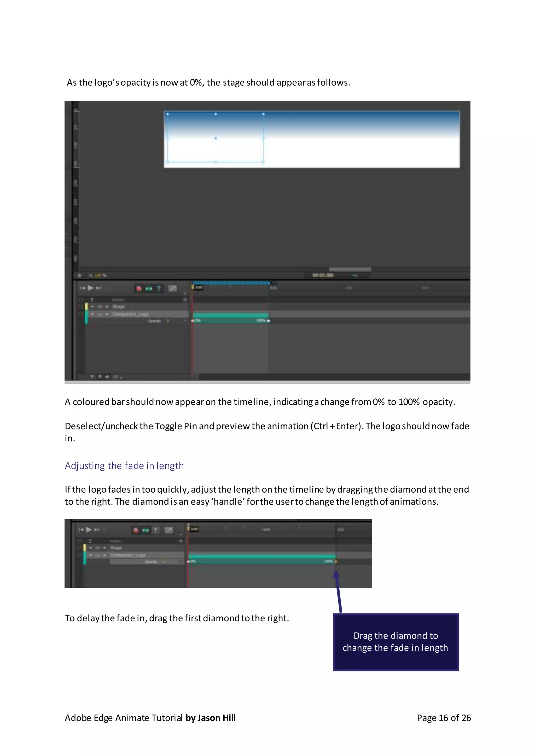This screenshot has width=535, height=756.
Task: Toggle the blue Pin button in upper timeline
Action: 159,288
